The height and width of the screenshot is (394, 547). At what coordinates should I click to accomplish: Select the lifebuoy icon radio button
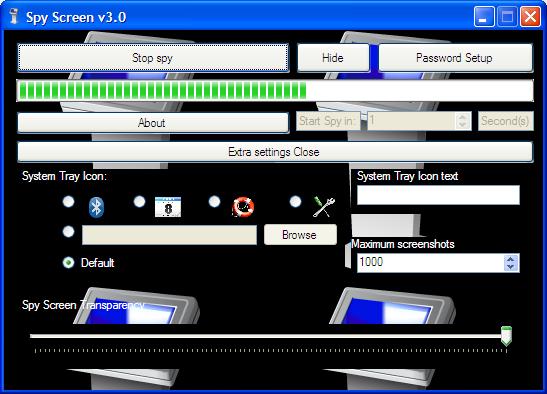[x=215, y=201]
